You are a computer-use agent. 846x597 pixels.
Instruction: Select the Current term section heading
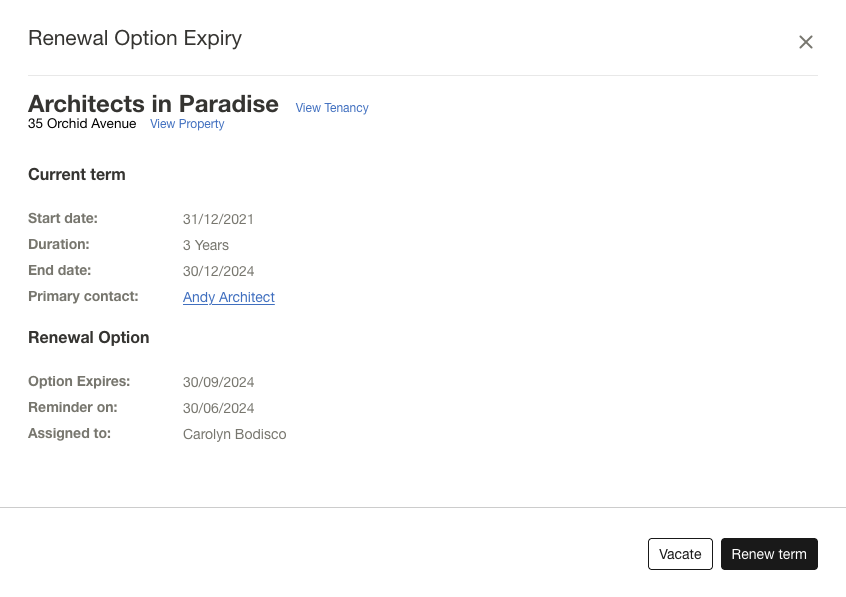coord(77,174)
